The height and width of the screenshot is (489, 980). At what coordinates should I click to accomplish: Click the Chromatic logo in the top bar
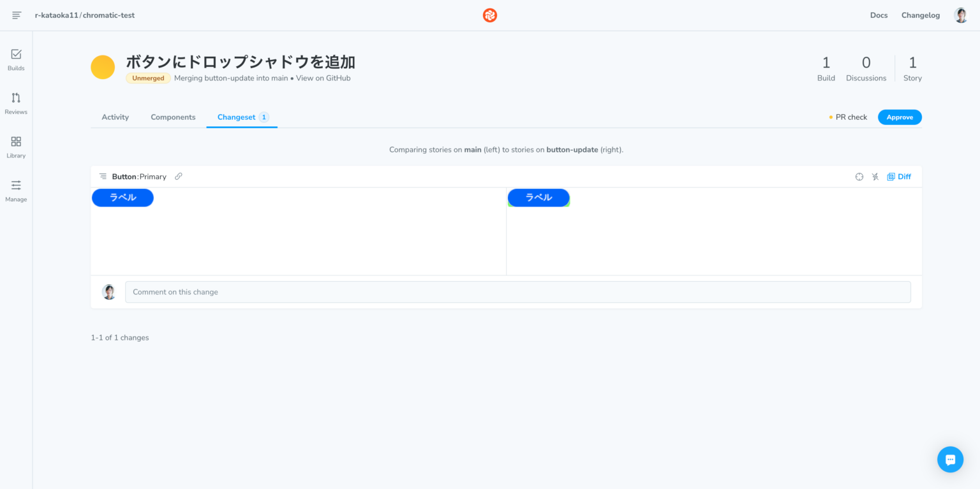(x=489, y=15)
